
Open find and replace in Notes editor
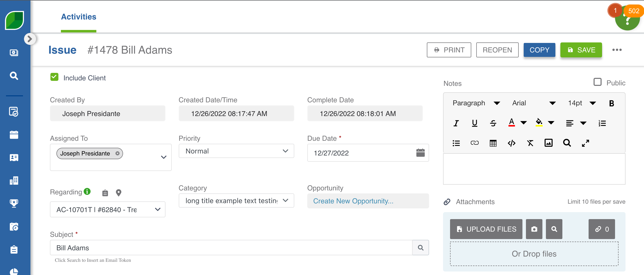point(567,143)
